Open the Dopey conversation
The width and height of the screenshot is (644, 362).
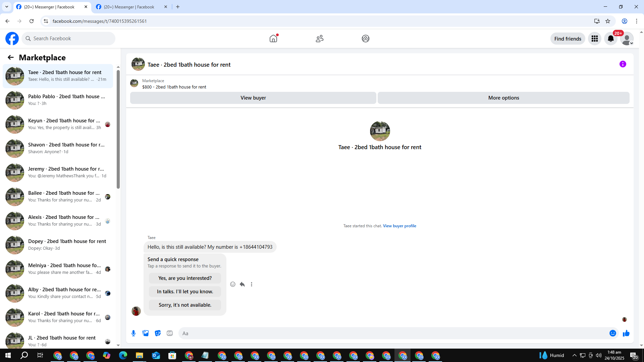(x=58, y=245)
